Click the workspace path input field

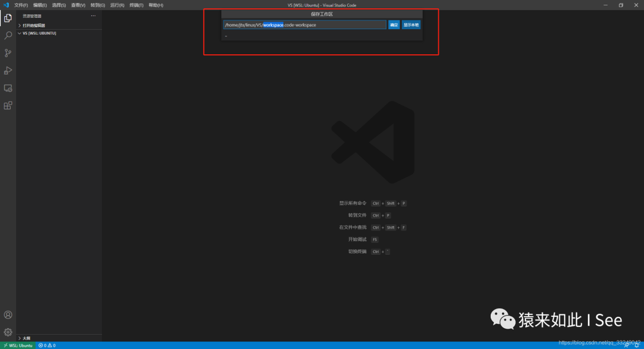305,25
